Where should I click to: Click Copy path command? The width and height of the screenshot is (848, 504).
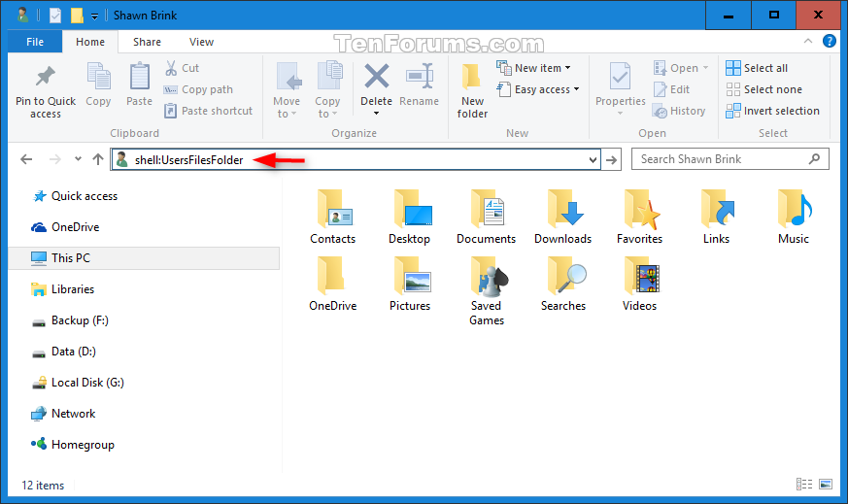[x=198, y=89]
